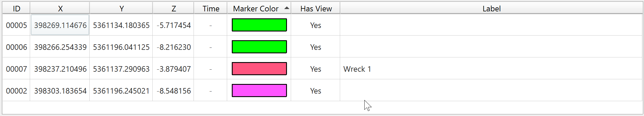
Task: Sort by Marker Color column header
Action: (x=259, y=8)
